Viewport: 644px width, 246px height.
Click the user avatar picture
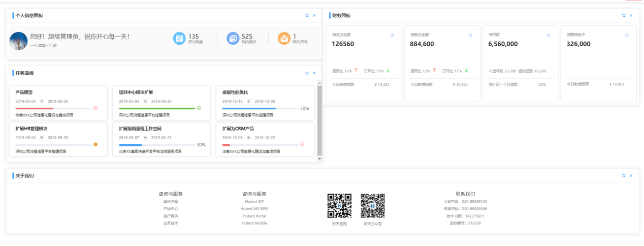(x=18, y=41)
